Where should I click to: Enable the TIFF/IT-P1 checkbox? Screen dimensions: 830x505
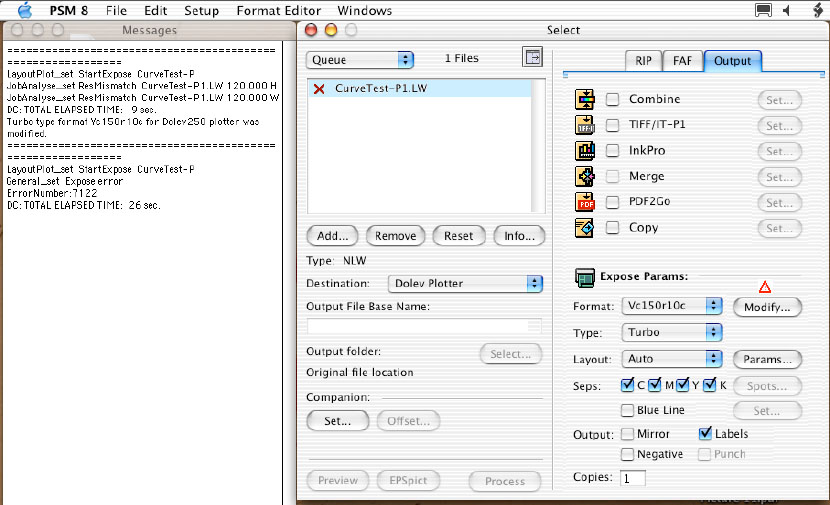(x=612, y=125)
